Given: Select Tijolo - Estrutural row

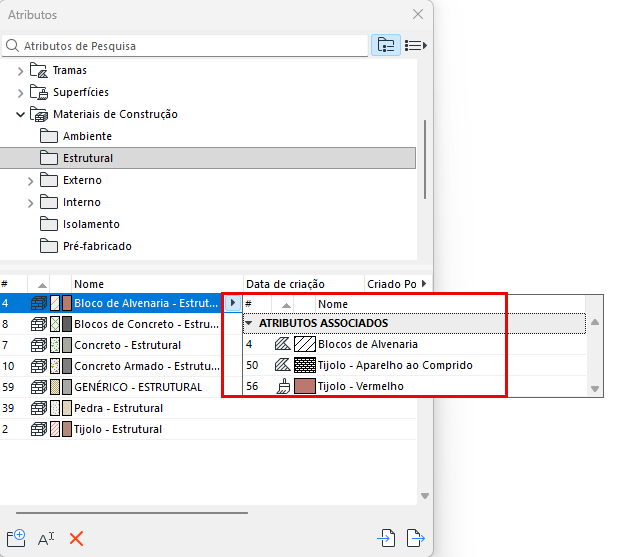Looking at the screenshot, I should tap(208, 429).
